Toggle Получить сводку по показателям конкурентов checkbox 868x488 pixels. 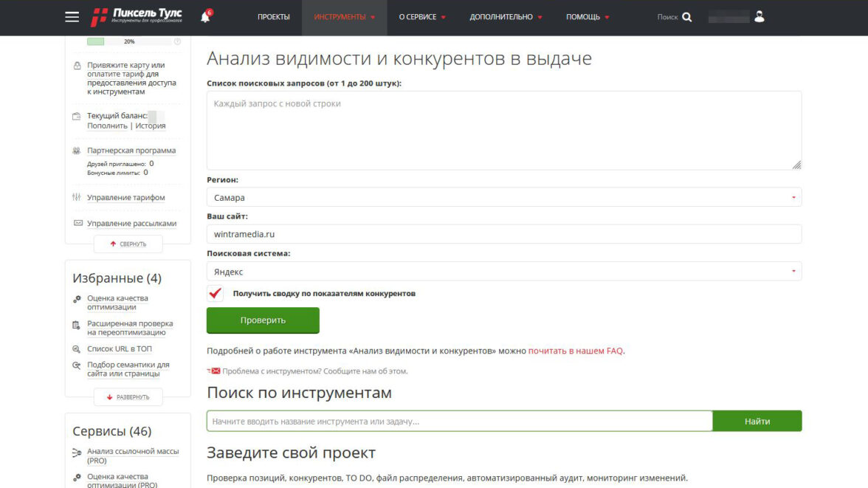click(216, 293)
